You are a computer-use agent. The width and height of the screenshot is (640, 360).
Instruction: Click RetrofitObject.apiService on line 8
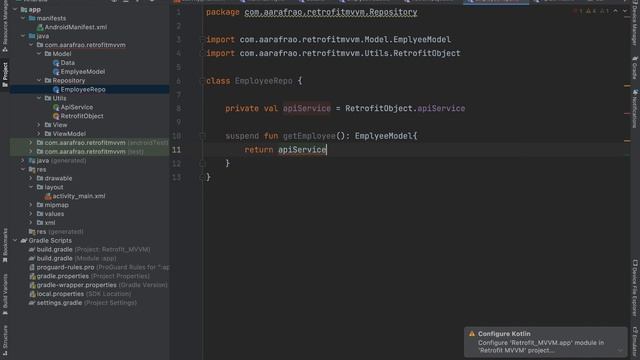[405, 108]
